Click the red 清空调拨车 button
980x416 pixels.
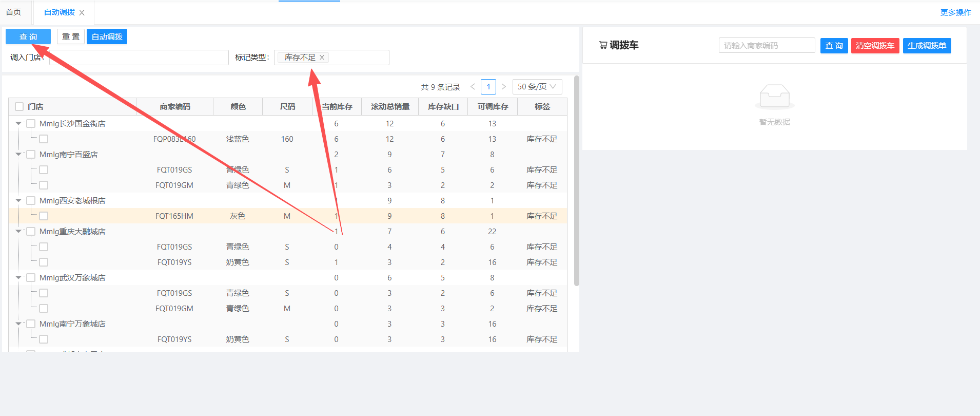pyautogui.click(x=875, y=46)
